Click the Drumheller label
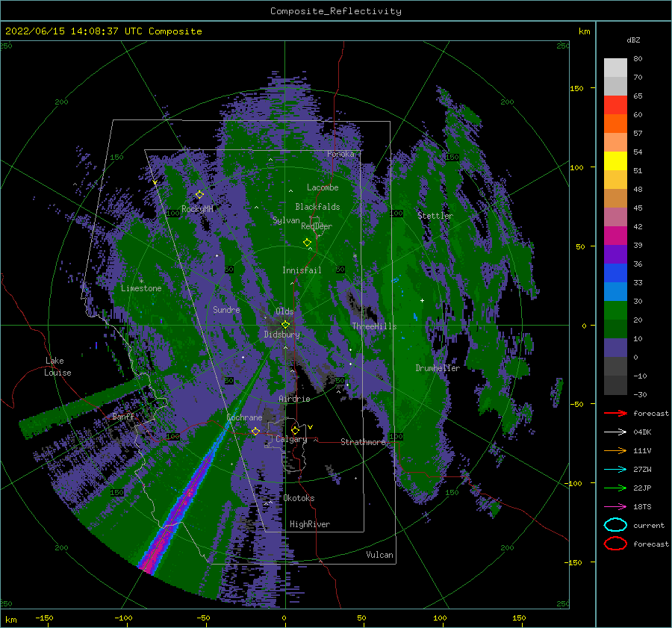 point(438,368)
